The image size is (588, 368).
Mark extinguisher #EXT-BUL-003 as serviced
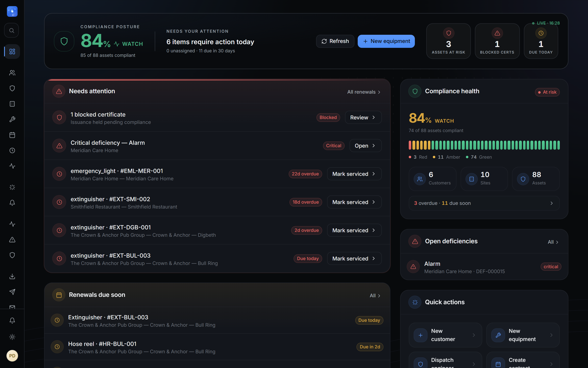(354, 259)
